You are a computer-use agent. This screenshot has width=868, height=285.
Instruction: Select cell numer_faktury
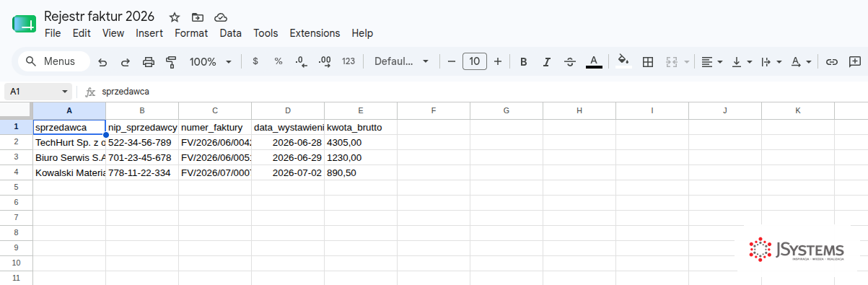tap(215, 127)
